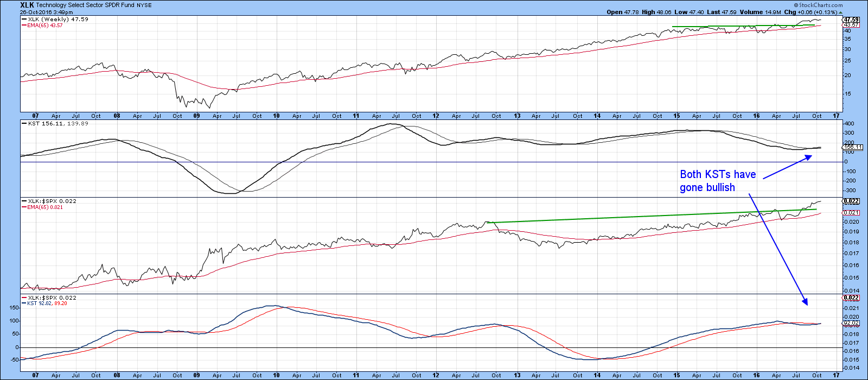Screen dimensions: 868x380
Task: Click the 150 label on the bottom panel's left scale
Action: coord(15,307)
